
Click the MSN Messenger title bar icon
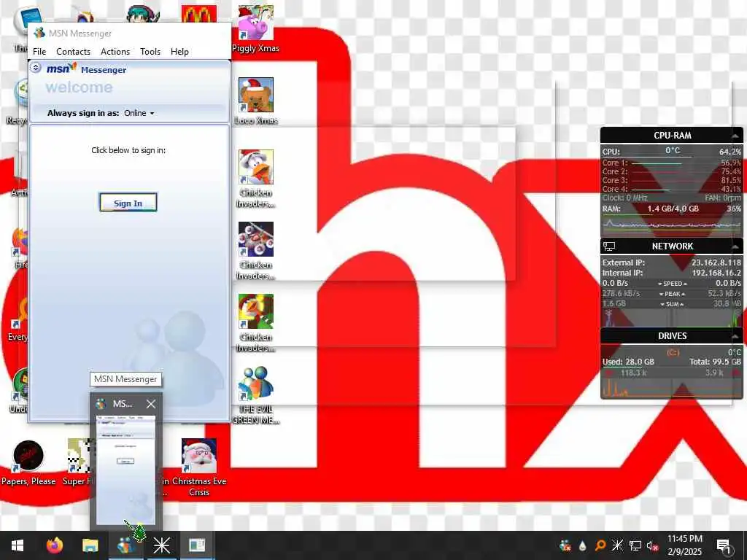tap(39, 33)
